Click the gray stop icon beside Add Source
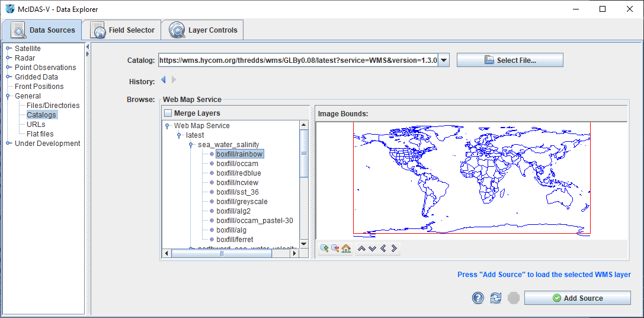Screen dimensions: 644x318 [x=514, y=298]
